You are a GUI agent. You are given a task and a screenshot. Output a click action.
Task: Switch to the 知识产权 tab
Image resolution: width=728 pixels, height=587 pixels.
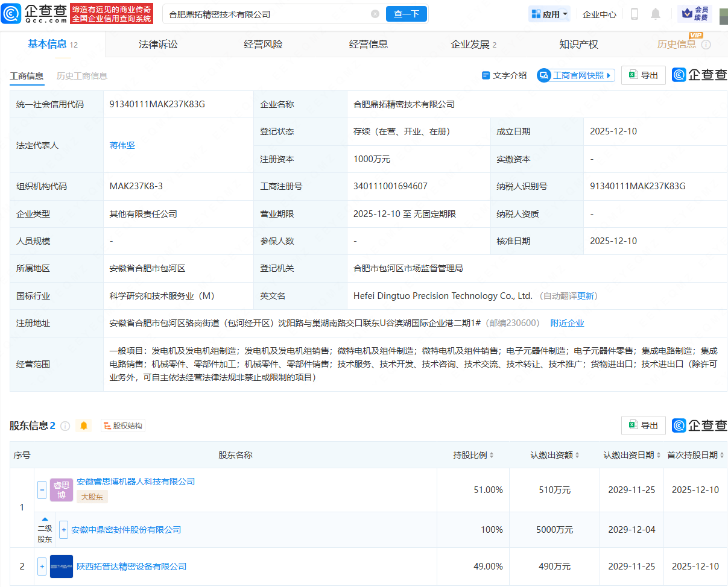click(x=578, y=44)
